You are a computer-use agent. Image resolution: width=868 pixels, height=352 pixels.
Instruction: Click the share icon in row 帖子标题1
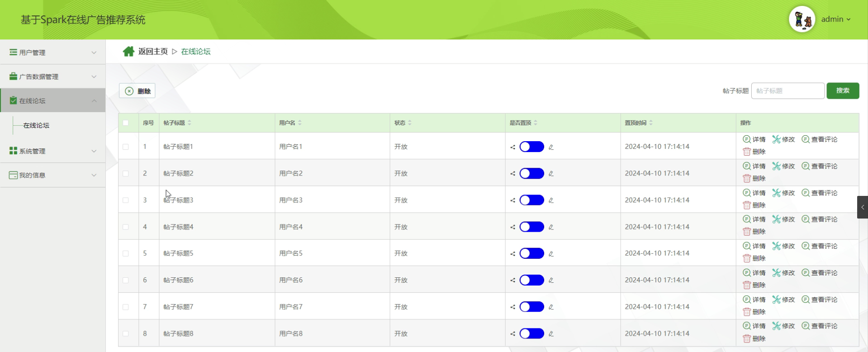coord(512,147)
